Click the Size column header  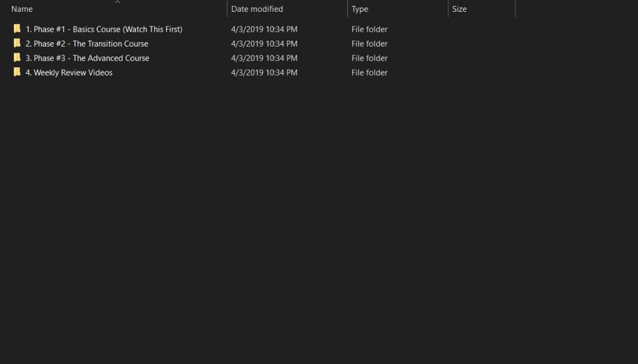pos(459,9)
